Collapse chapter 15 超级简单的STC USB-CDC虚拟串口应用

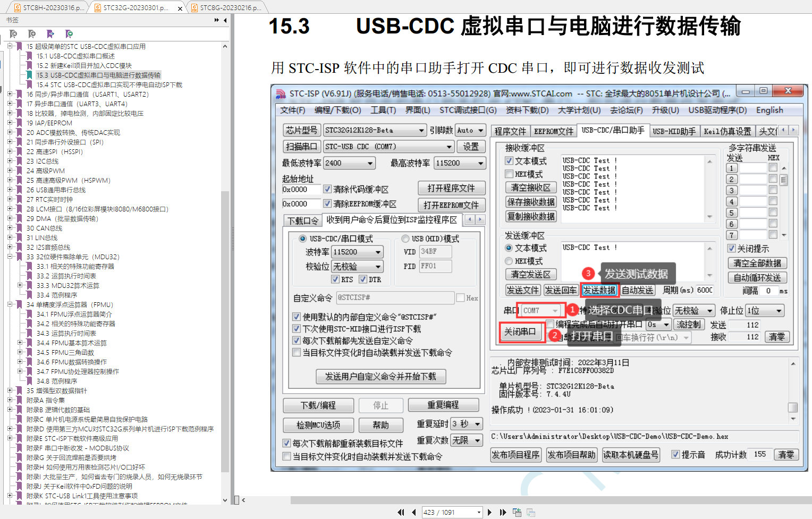10,46
